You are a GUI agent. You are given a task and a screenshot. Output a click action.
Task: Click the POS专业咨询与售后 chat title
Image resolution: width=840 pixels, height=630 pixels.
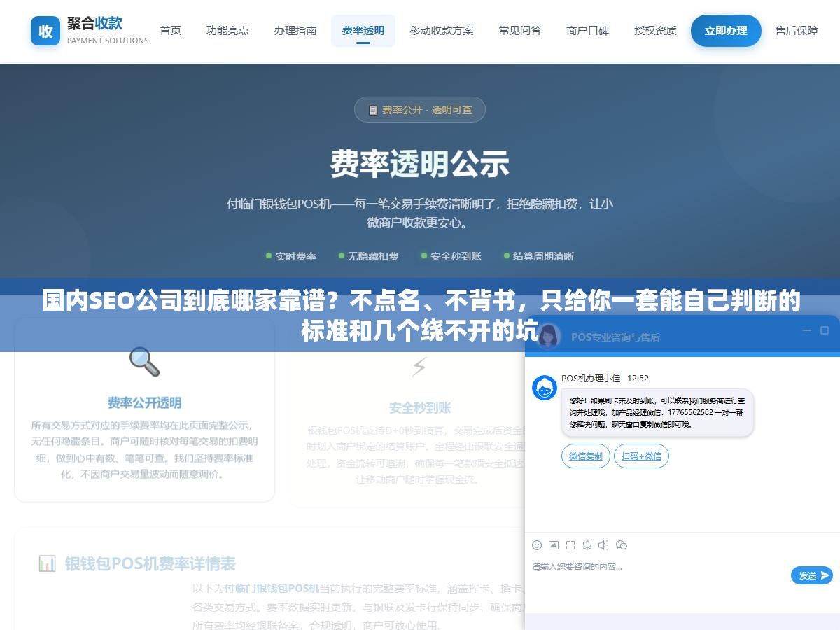[615, 337]
